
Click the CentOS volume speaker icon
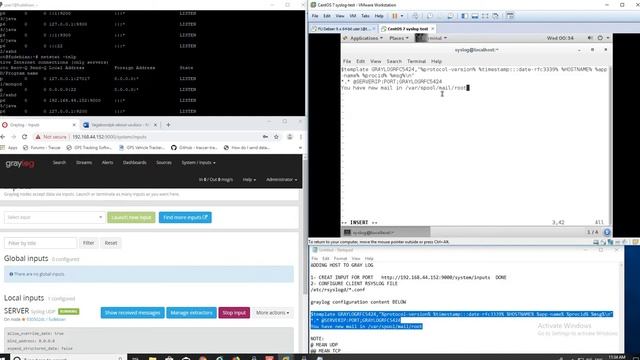590,38
